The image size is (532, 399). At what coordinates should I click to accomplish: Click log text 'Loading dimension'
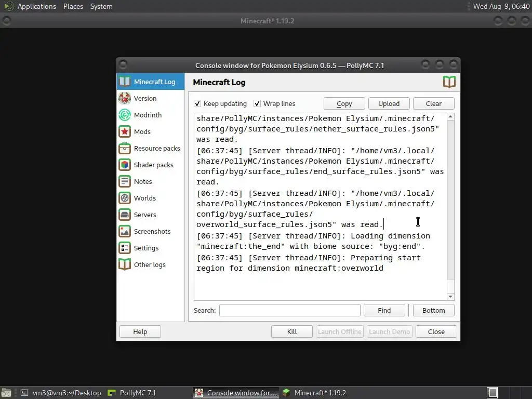[390, 236]
